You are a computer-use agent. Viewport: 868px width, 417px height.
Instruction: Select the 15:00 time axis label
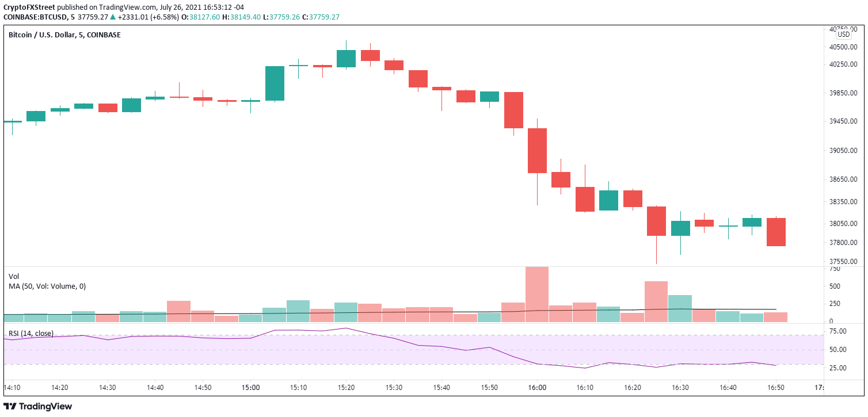coord(250,388)
